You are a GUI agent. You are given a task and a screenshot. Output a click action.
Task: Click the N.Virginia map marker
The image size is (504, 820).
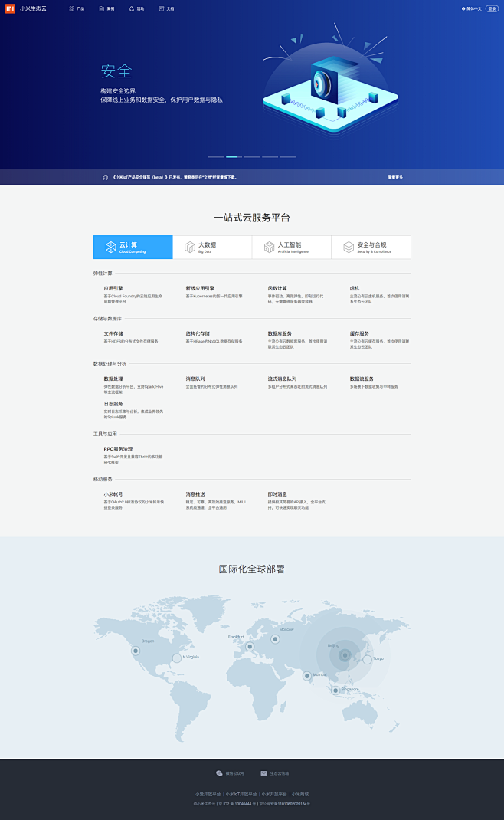click(x=177, y=658)
